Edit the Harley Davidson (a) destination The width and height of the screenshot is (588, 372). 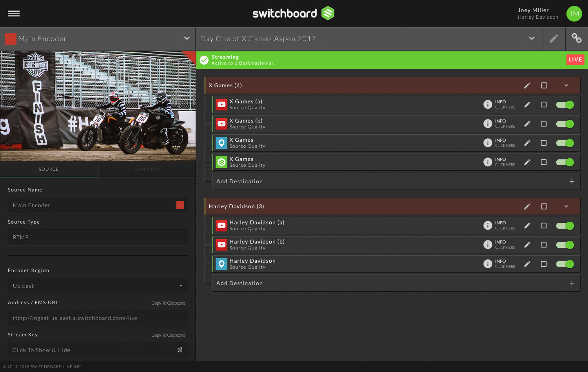(x=527, y=226)
